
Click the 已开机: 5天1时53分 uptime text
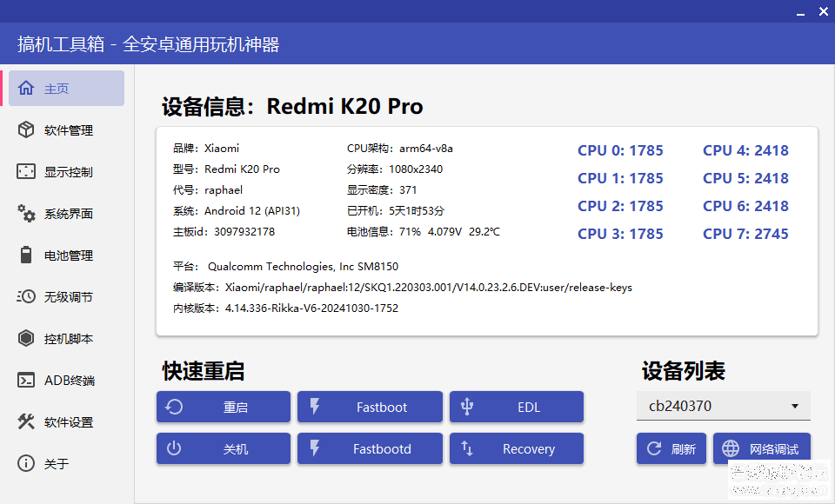[x=396, y=211]
